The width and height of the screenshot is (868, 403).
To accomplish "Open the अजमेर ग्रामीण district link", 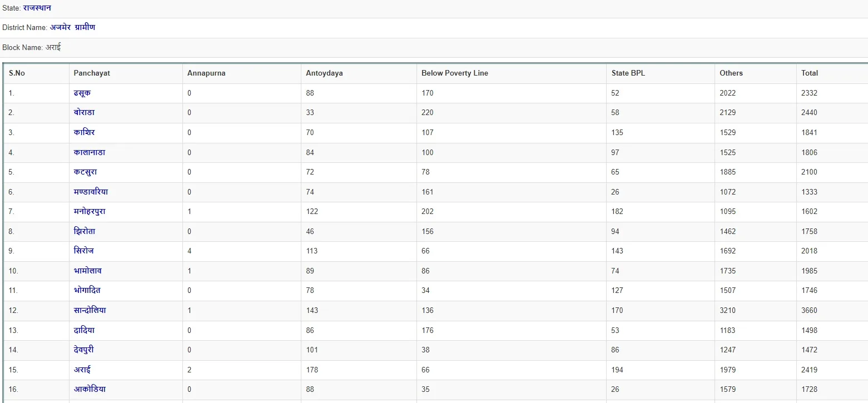I will tap(72, 27).
